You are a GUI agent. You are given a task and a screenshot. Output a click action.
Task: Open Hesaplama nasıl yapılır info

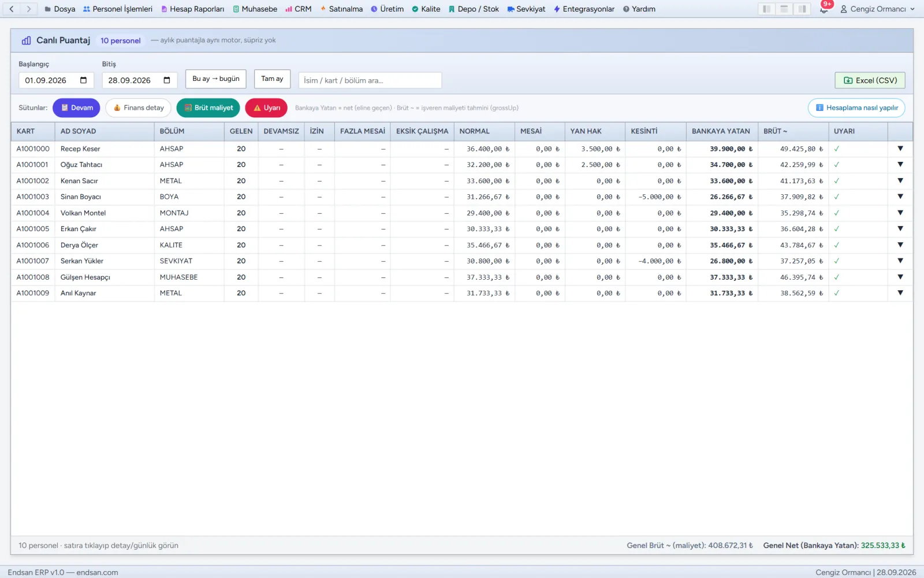(856, 108)
